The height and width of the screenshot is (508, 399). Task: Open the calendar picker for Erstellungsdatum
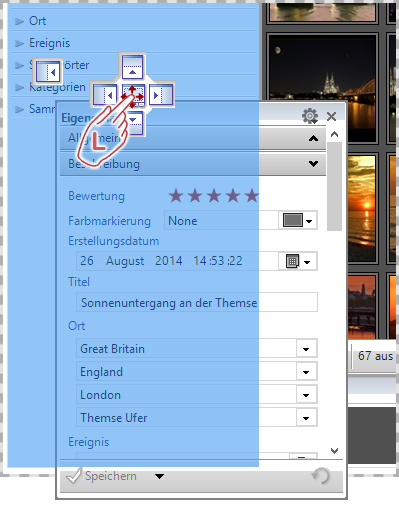298,261
